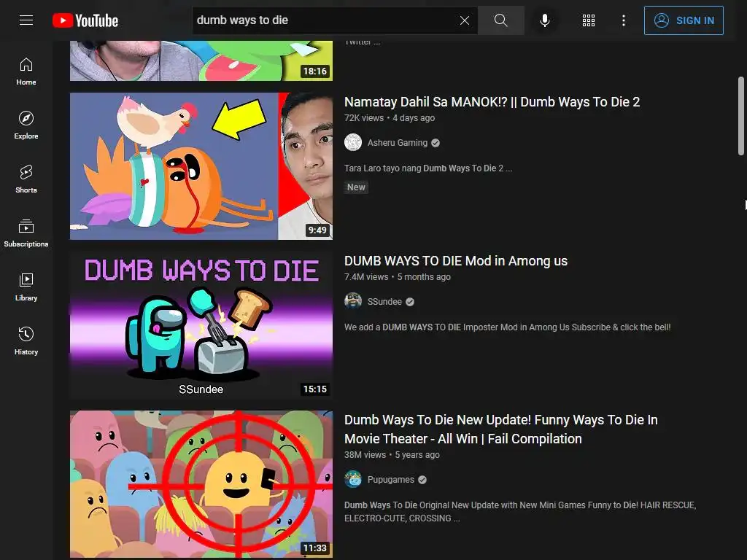Open Library in the sidebar
The width and height of the screenshot is (747, 560).
[x=26, y=287]
